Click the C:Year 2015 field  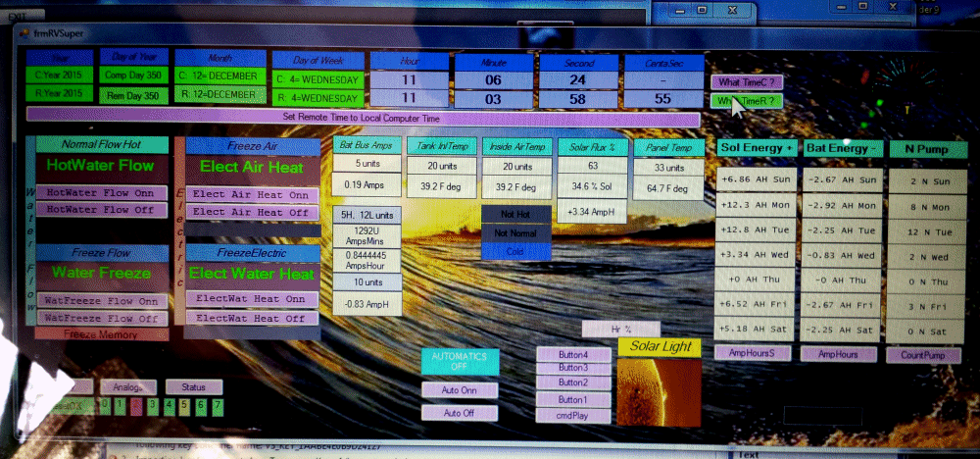click(60, 76)
